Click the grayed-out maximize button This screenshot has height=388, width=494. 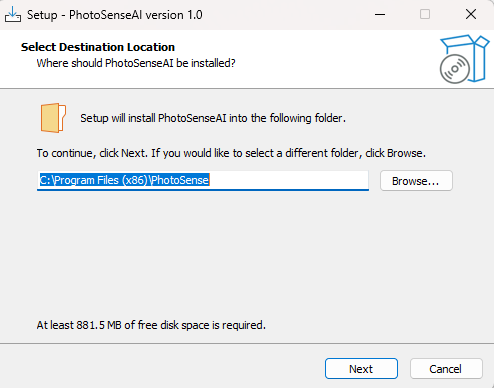[425, 15]
